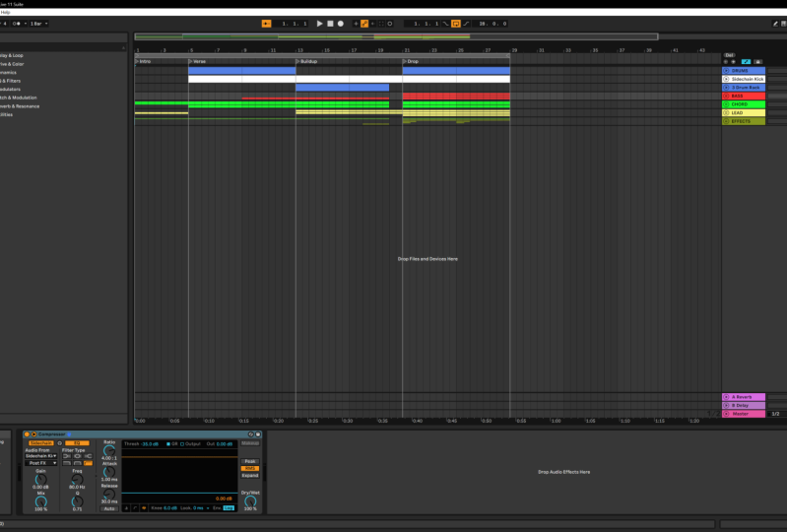Select the Dynamics browser category
The height and width of the screenshot is (532, 787).
pos(8,72)
